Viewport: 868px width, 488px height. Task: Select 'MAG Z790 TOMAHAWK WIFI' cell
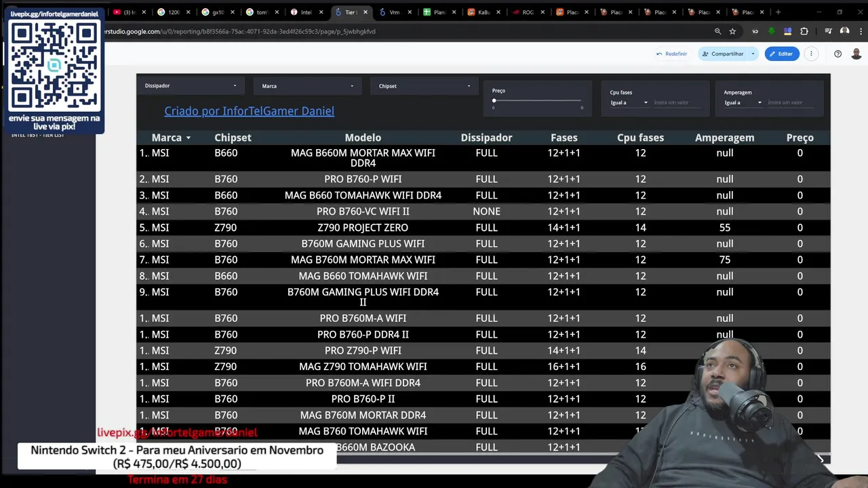[x=363, y=367]
